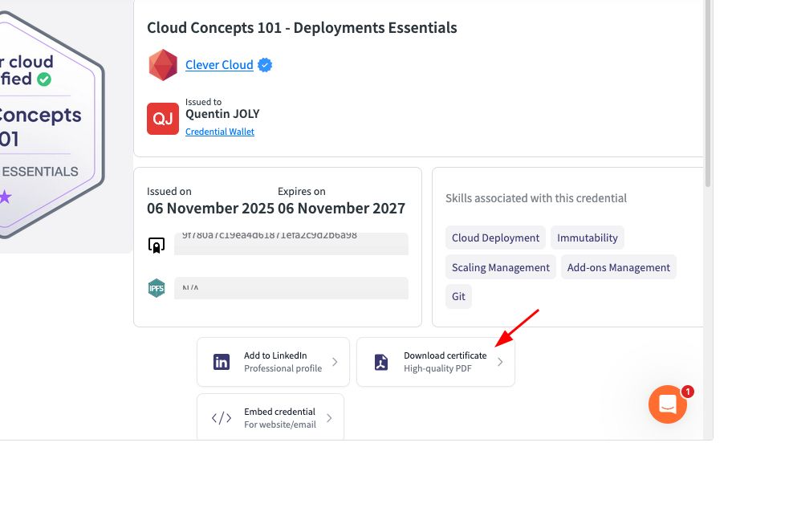Click the Skills associated with this credential heading

point(536,198)
